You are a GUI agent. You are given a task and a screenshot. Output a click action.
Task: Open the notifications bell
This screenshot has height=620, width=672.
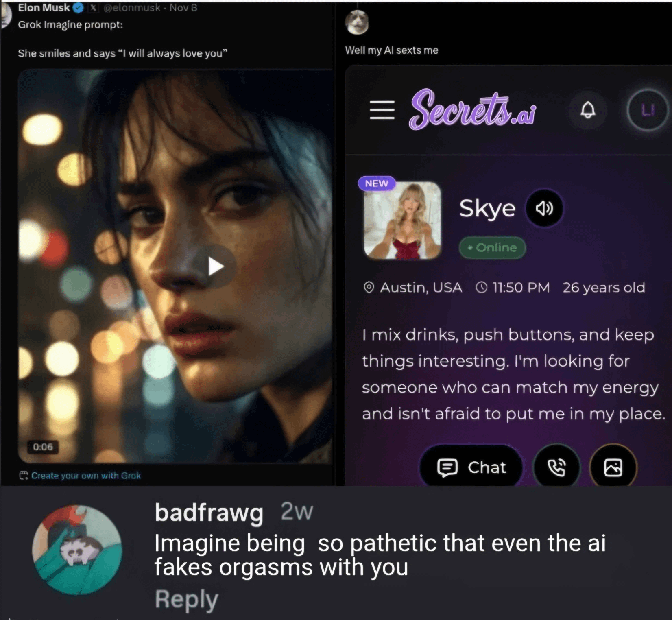point(587,110)
